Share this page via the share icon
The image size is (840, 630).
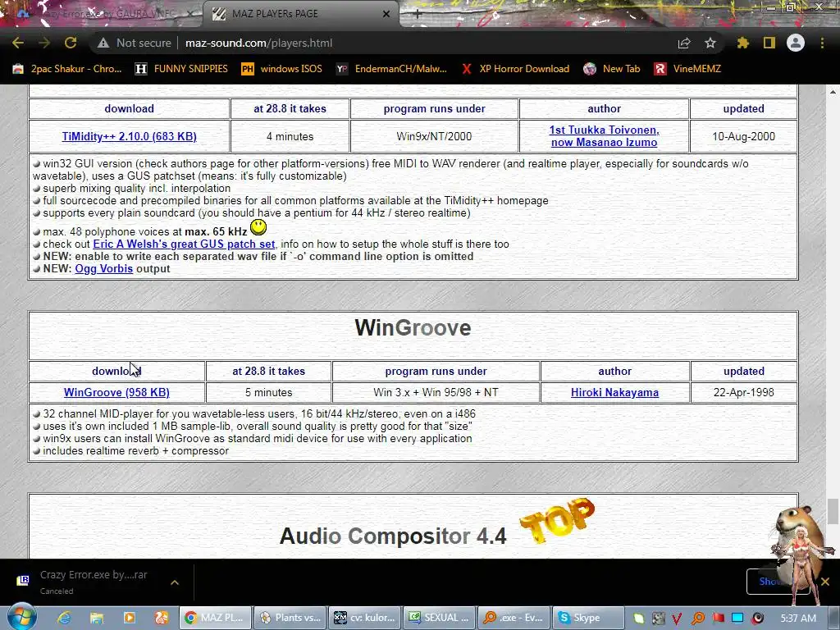coord(684,43)
